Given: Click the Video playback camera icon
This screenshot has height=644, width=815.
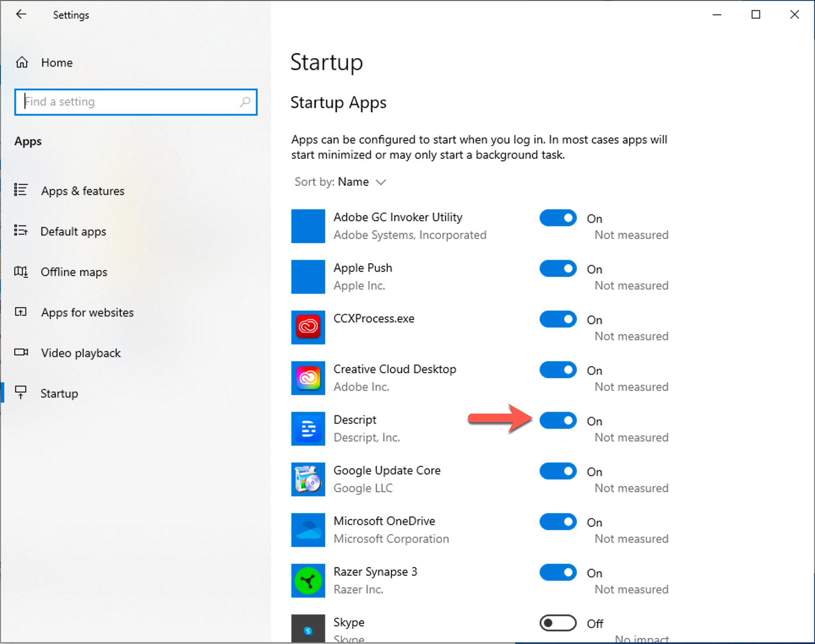Looking at the screenshot, I should (x=21, y=352).
